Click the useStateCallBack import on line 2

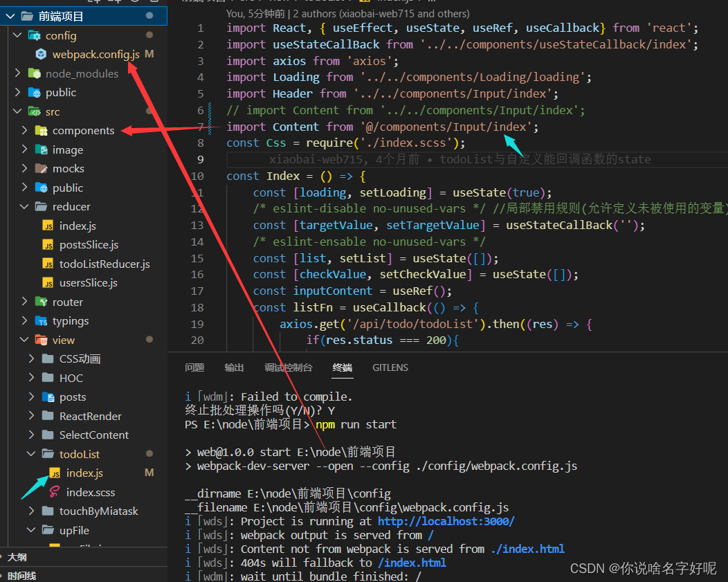pos(326,44)
